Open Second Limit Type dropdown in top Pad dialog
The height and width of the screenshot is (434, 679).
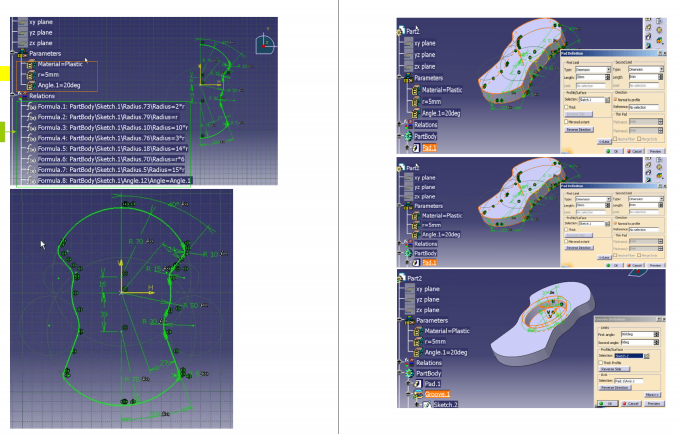point(661,69)
